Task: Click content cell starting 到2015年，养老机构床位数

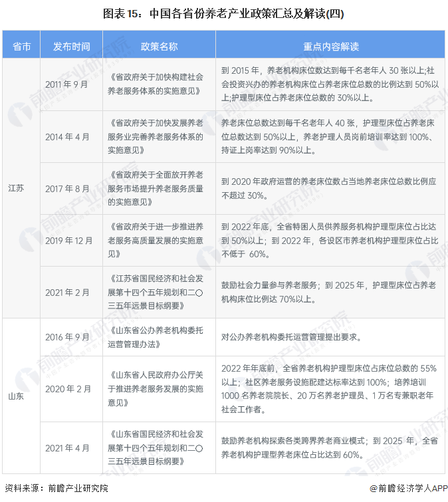Action: [330, 84]
